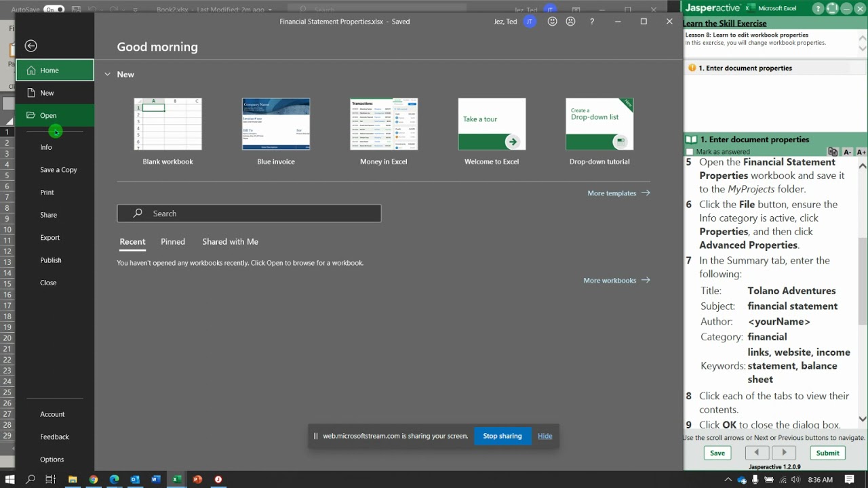Create a Blank workbook
The height and width of the screenshot is (488, 868).
167,131
